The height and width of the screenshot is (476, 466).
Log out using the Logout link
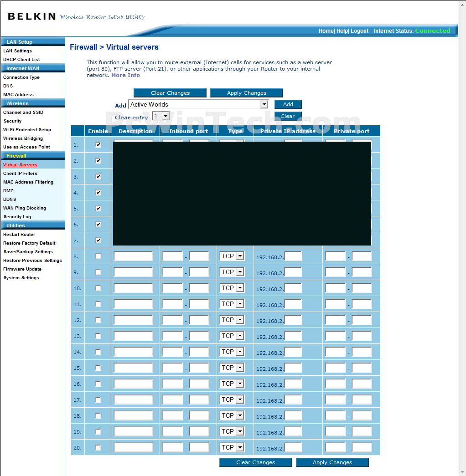tap(360, 31)
